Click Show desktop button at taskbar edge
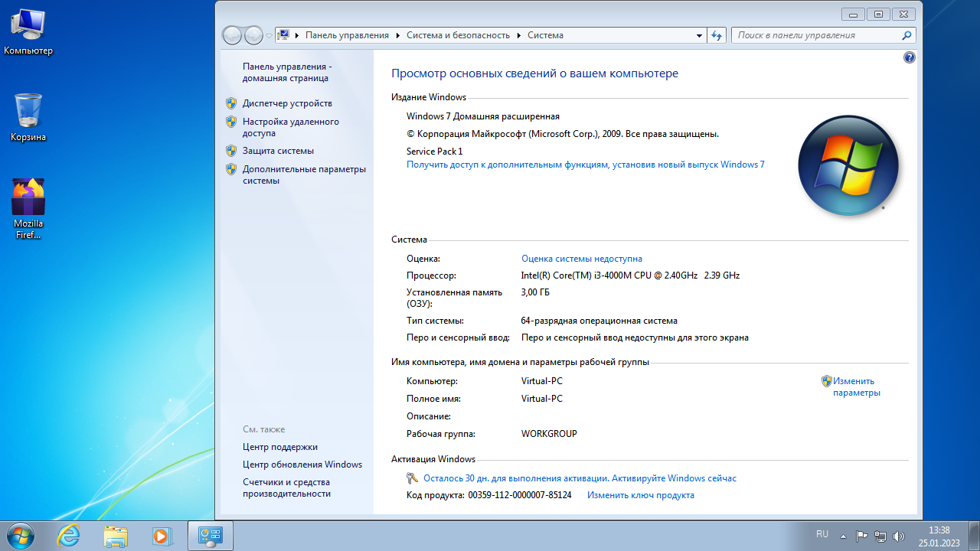This screenshot has height=551, width=980. pos(974,536)
